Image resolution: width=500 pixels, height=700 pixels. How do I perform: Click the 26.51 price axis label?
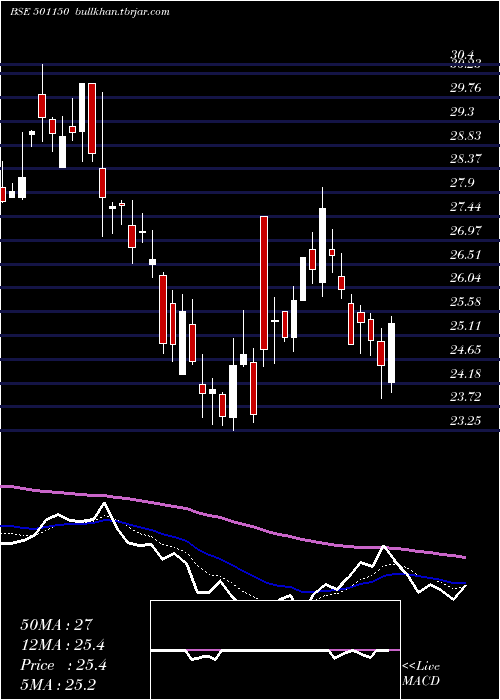tap(466, 254)
